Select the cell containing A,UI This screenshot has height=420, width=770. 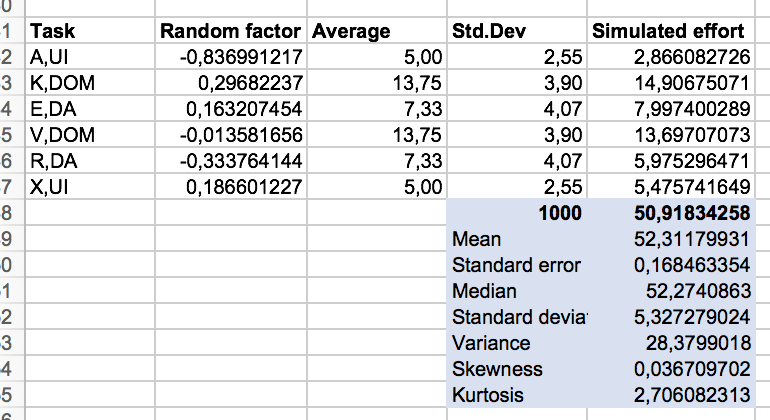pos(89,57)
